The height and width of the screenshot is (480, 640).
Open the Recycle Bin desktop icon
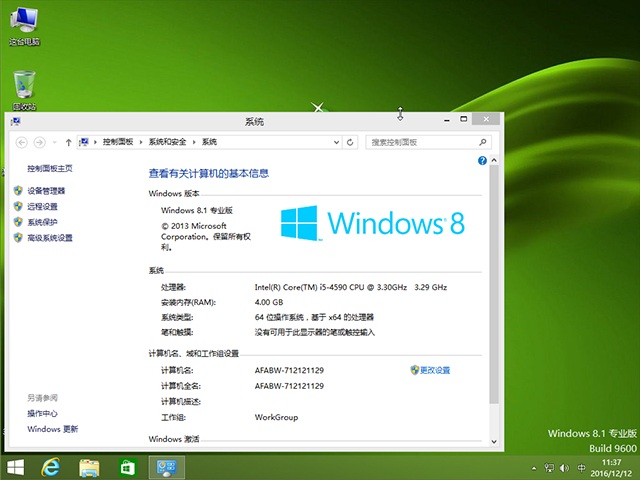(x=24, y=90)
